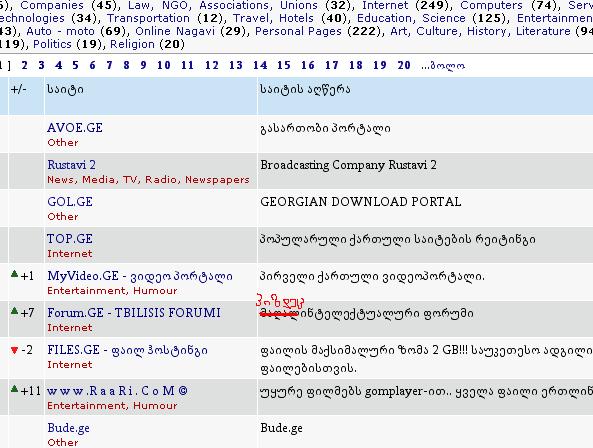This screenshot has height=448, width=593.
Task: Open the www.RaaRi.CoM link
Action: pyautogui.click(x=117, y=391)
